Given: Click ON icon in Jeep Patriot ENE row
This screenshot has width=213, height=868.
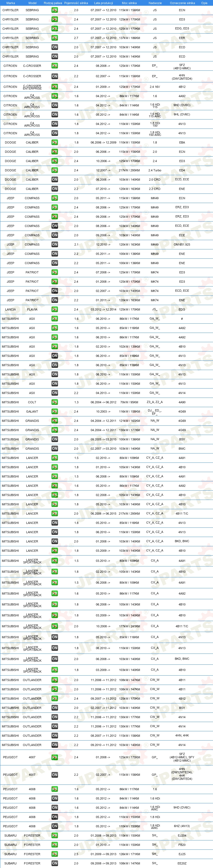Looking at the screenshot, I should point(54,300).
